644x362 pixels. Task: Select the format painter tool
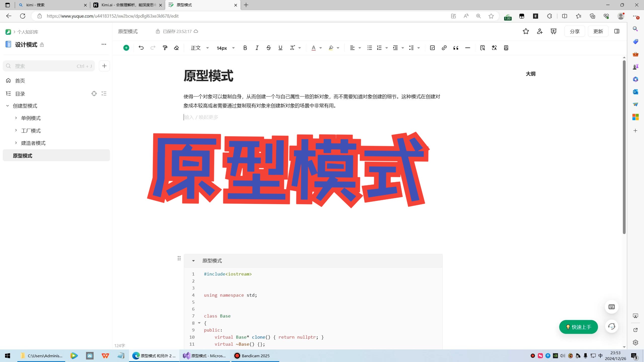coord(165,48)
